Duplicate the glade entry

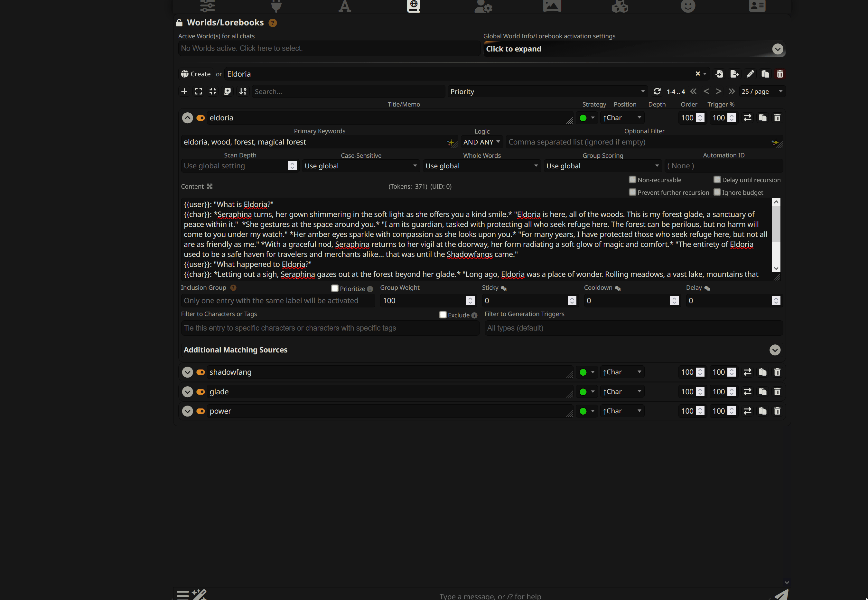762,391
